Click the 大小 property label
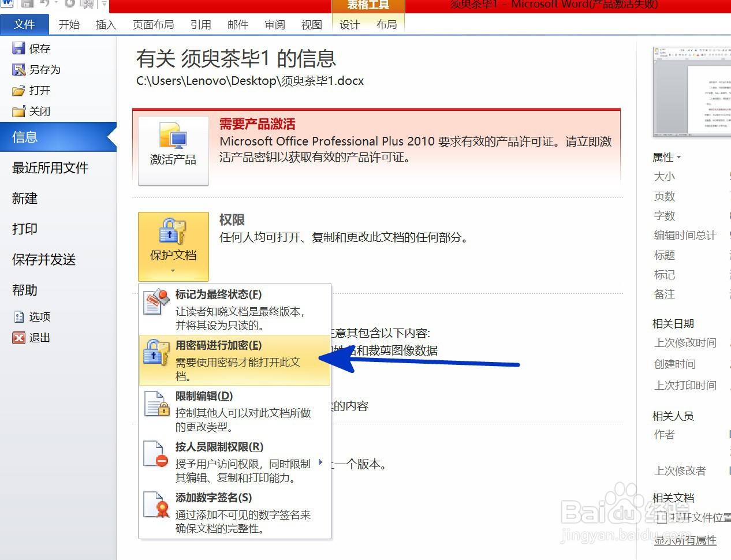Screen dimensions: 731x560 [x=665, y=177]
